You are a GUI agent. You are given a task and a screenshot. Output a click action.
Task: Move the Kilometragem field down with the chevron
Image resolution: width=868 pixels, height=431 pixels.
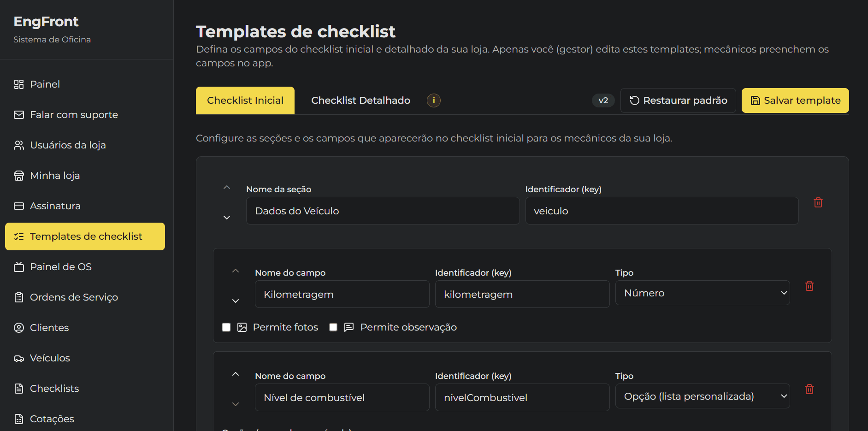(236, 301)
